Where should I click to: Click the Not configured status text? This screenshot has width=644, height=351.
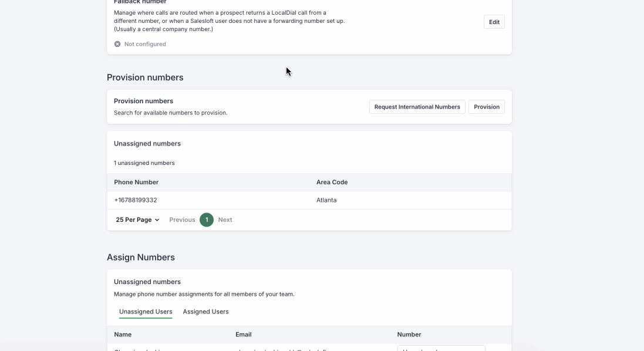pyautogui.click(x=145, y=44)
